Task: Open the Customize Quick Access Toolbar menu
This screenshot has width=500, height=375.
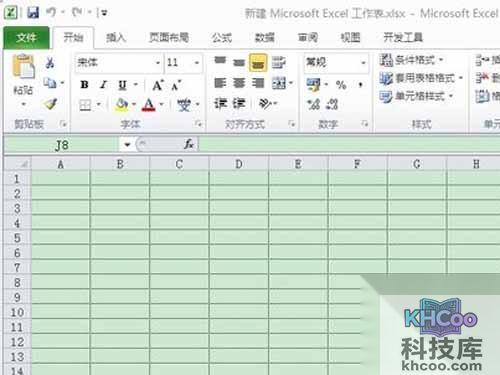Action: (x=104, y=13)
